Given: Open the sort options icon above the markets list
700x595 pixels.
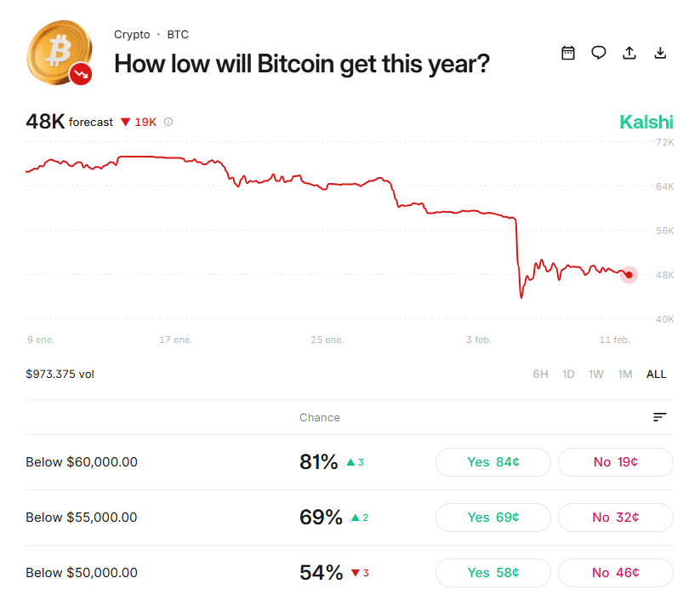Looking at the screenshot, I should point(659,417).
